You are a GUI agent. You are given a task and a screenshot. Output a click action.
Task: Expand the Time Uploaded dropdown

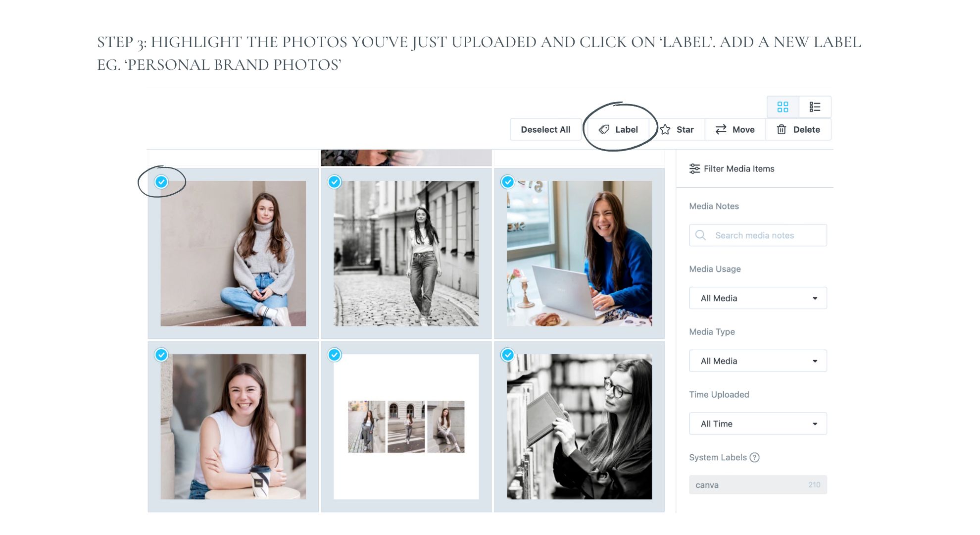[757, 424]
